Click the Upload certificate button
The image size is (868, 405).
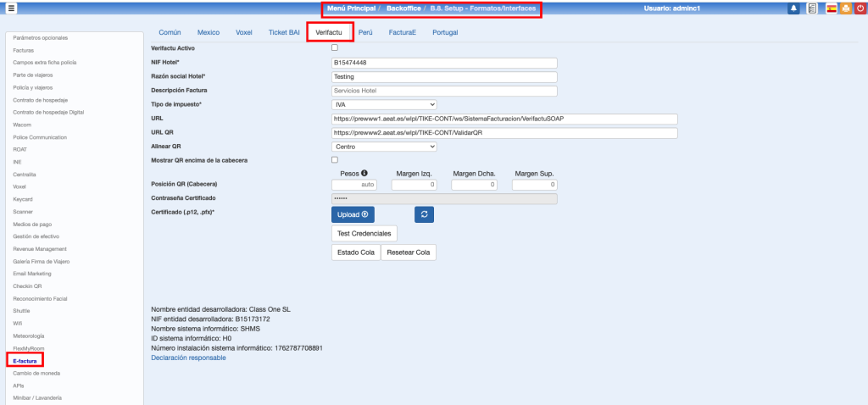coord(353,214)
